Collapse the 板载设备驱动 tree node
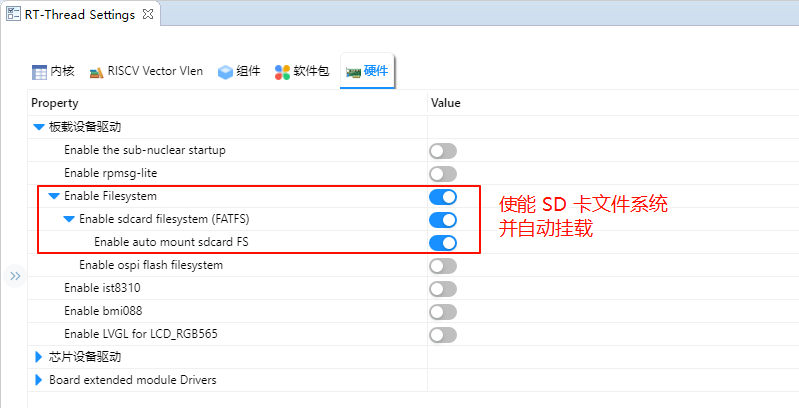Viewport: 799px width, 408px height. tap(39, 128)
